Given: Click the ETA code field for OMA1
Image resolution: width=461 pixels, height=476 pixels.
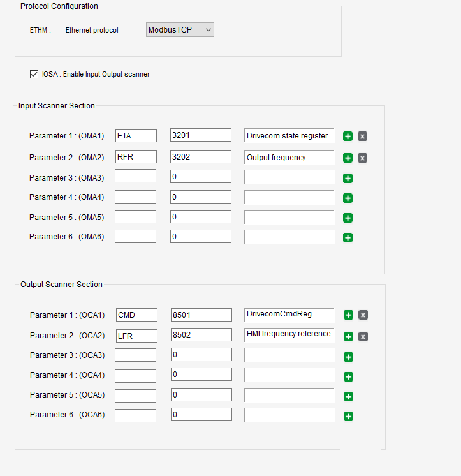Looking at the screenshot, I should click(136, 135).
